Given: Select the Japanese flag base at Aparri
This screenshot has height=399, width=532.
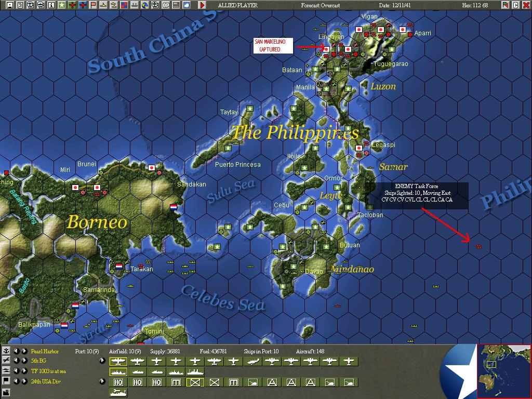Looking at the screenshot, I should (x=403, y=30).
